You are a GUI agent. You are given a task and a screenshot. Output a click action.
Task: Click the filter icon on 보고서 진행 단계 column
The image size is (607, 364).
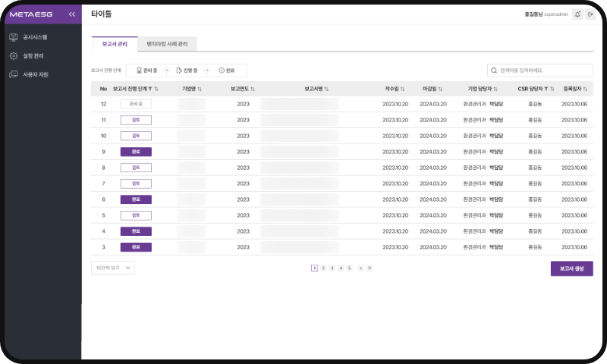pos(149,89)
